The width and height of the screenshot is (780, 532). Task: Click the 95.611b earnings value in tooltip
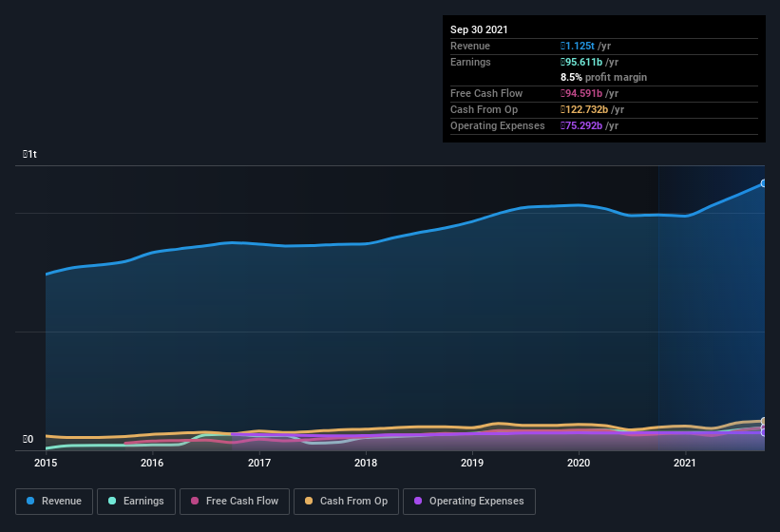(581, 62)
